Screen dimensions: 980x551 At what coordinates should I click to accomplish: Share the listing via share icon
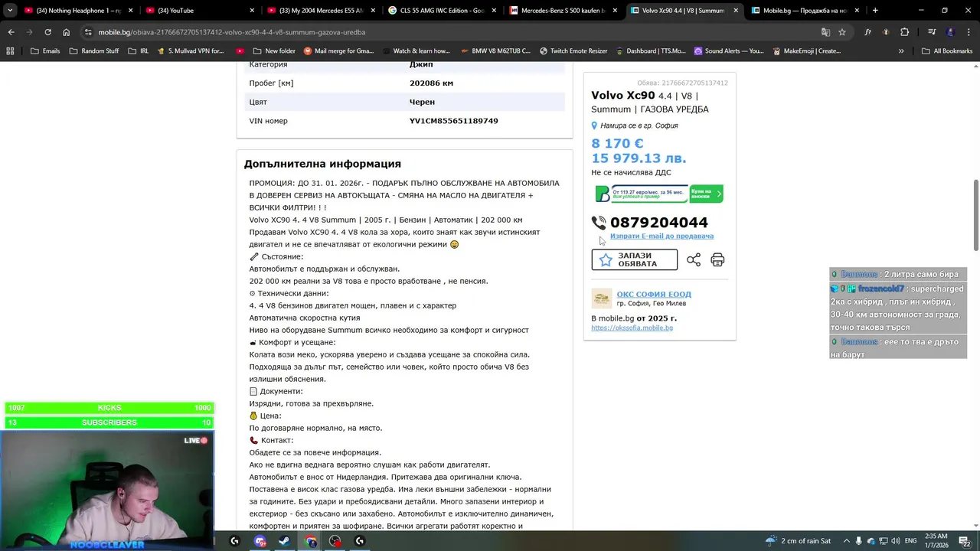pos(694,260)
